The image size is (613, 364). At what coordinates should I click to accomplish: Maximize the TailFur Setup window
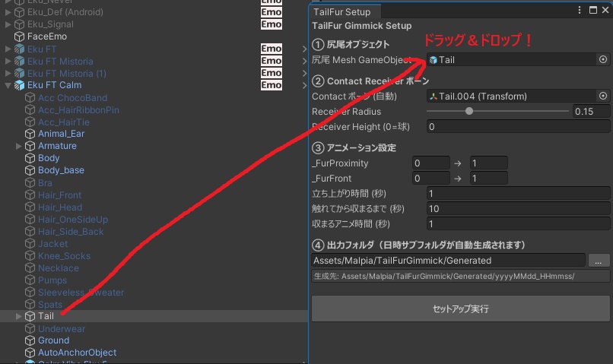tap(593, 10)
